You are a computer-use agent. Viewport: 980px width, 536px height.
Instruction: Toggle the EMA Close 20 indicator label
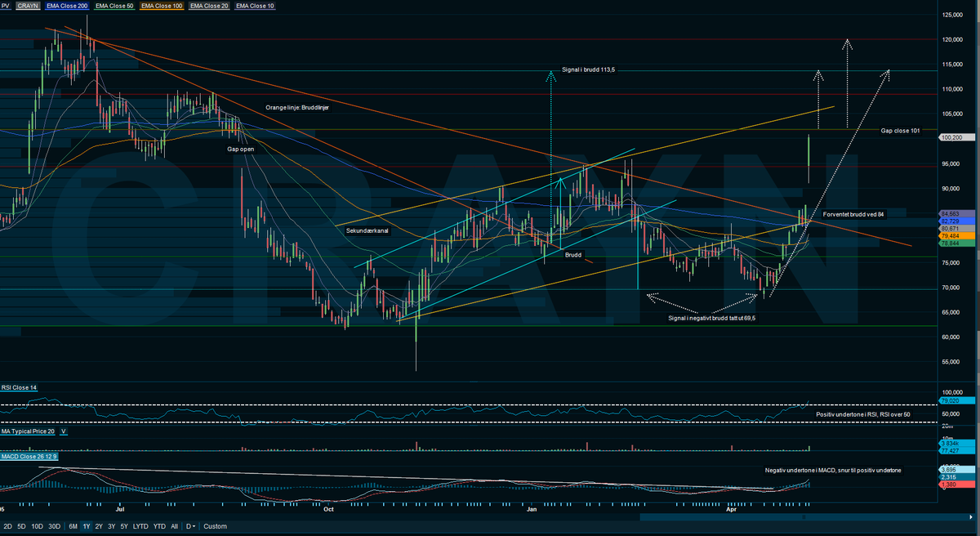click(210, 6)
